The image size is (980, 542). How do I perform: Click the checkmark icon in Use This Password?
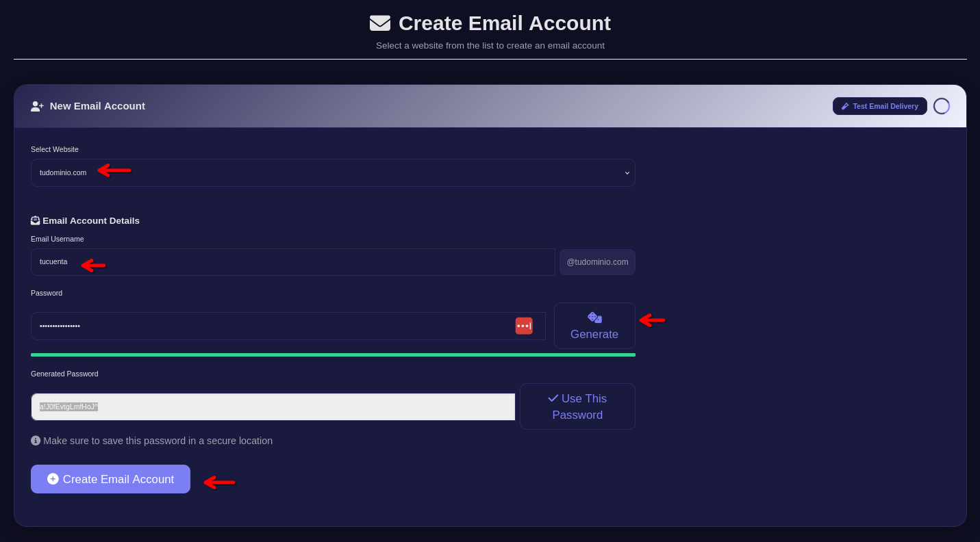[x=553, y=398]
